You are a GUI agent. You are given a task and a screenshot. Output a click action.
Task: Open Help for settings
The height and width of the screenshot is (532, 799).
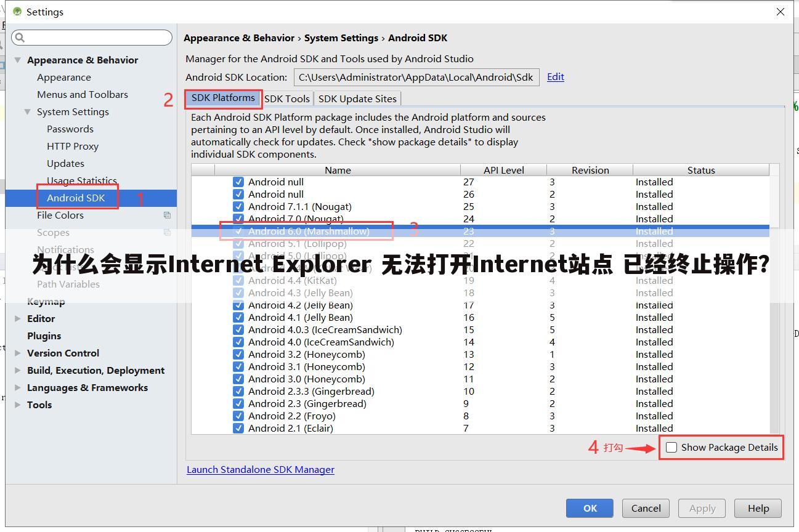[x=758, y=508]
